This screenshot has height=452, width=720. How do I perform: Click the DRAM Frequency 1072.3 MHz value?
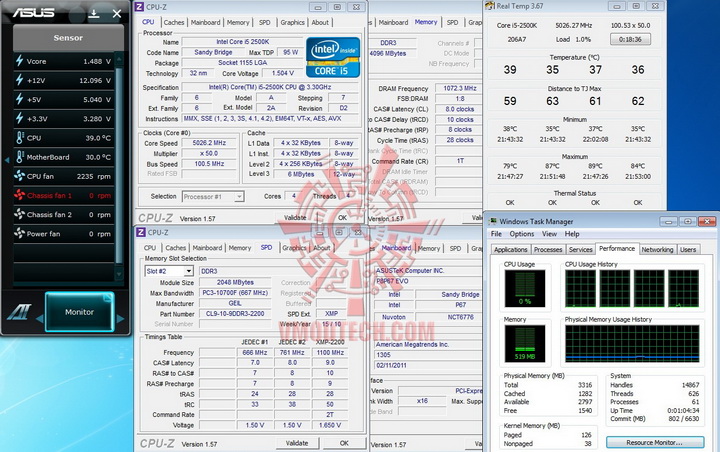[x=459, y=88]
